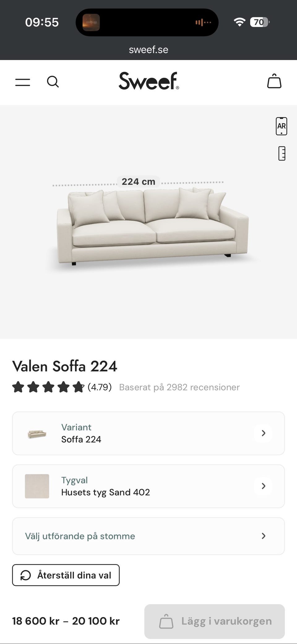Open the hamburger menu
This screenshot has width=297, height=644.
[23, 82]
